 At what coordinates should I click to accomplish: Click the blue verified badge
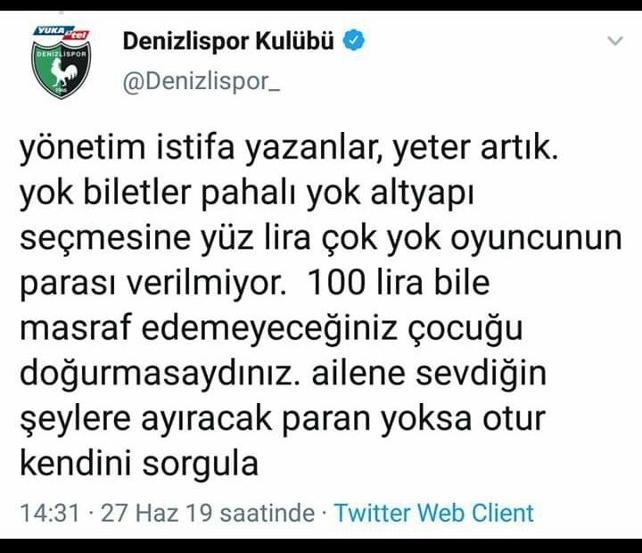[x=354, y=41]
